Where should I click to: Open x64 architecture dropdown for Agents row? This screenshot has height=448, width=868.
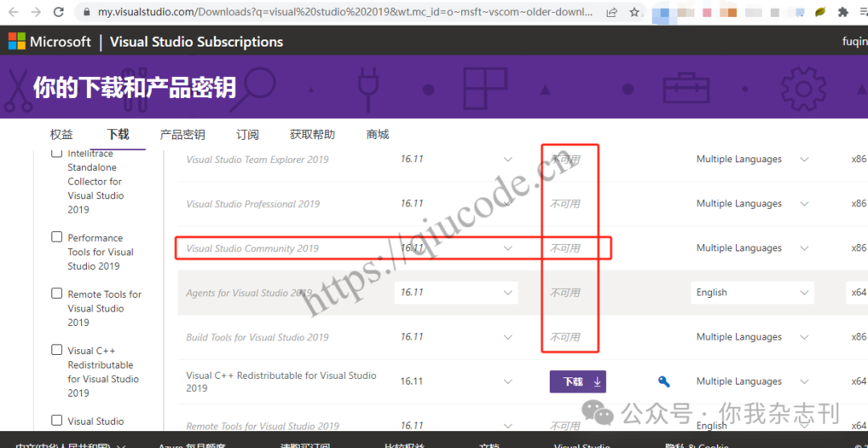[x=857, y=292]
